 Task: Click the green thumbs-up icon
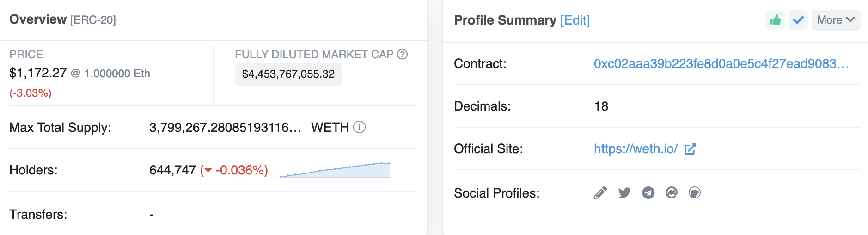click(x=775, y=20)
